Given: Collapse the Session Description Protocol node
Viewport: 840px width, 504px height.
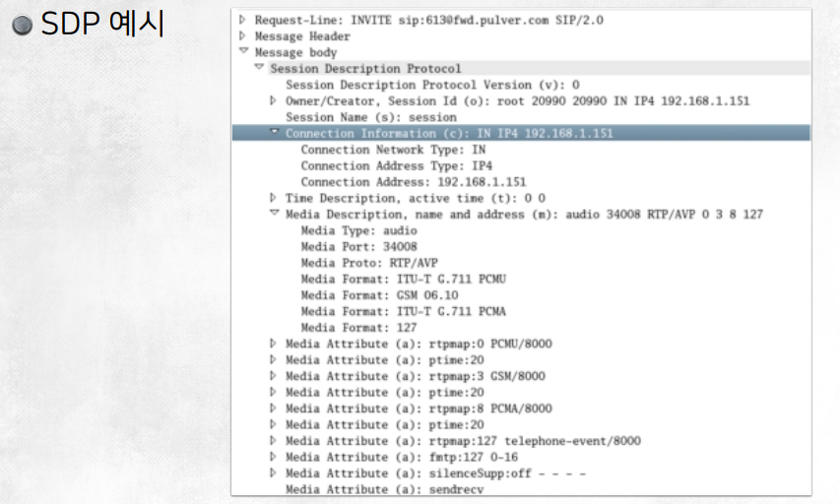Looking at the screenshot, I should 259,67.
